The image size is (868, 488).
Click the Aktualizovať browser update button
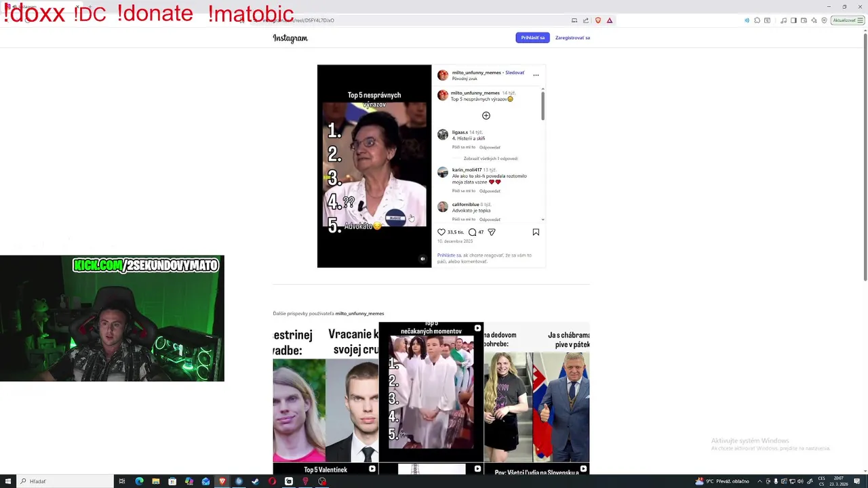[x=844, y=20]
